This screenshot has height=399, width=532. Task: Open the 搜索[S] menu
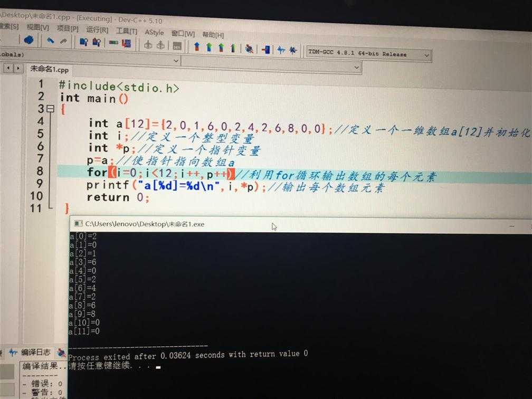tap(9, 26)
